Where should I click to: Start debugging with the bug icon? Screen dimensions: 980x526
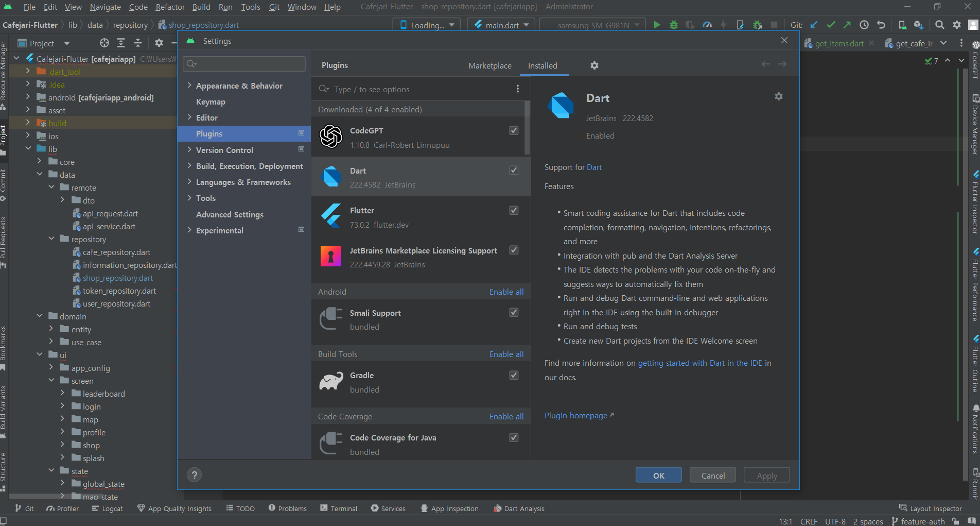click(x=673, y=25)
